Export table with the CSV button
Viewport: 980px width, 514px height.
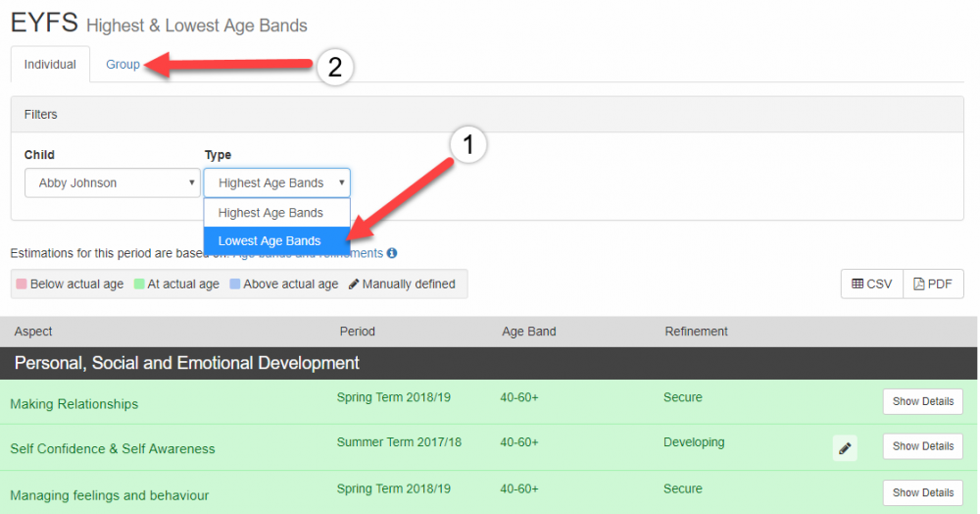click(x=871, y=283)
